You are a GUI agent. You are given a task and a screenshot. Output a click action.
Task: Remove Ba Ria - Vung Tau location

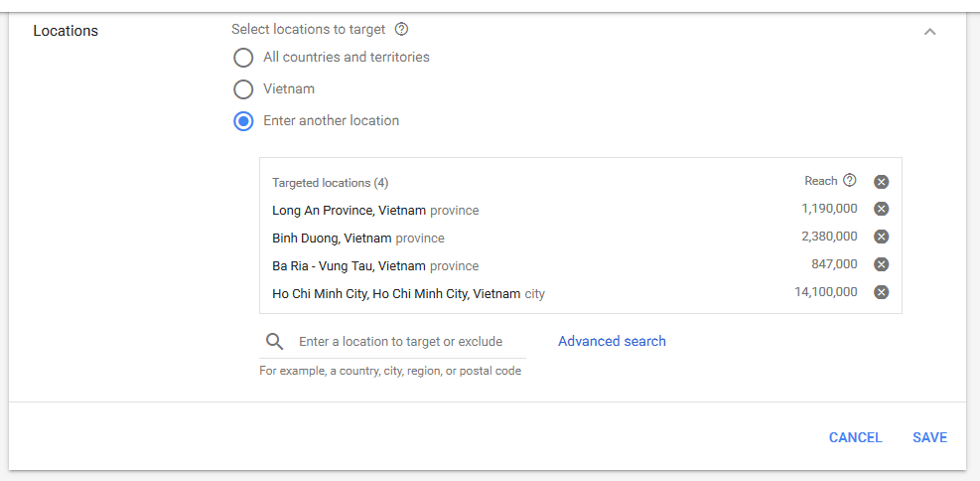pyautogui.click(x=882, y=264)
